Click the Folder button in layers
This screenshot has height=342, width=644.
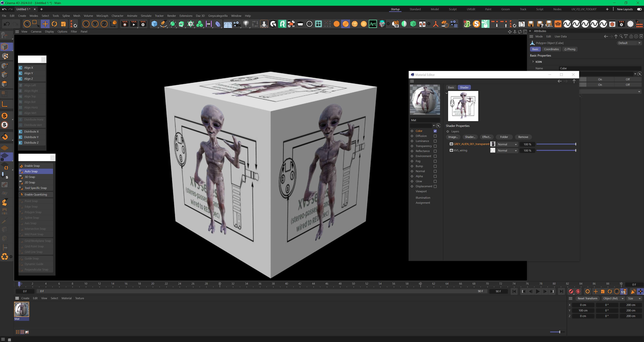504,137
